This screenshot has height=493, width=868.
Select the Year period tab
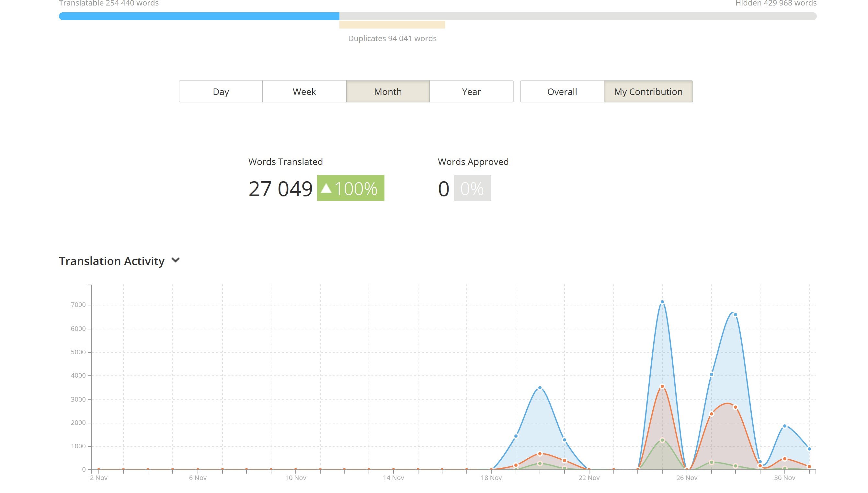coord(471,91)
